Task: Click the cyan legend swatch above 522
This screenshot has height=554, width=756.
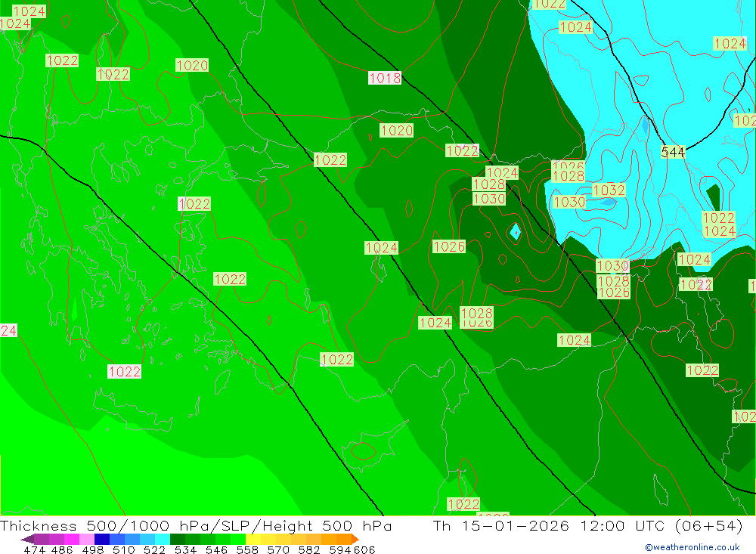Action: [163, 539]
